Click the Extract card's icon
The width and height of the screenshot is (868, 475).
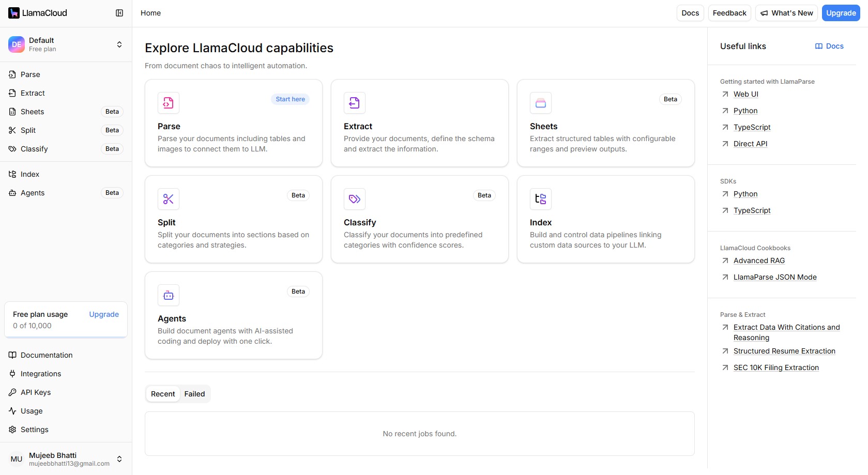tap(355, 103)
